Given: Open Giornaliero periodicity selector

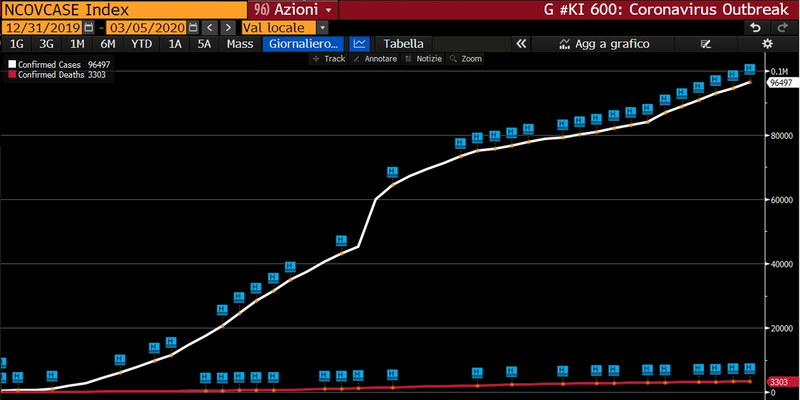Looking at the screenshot, I should point(304,44).
